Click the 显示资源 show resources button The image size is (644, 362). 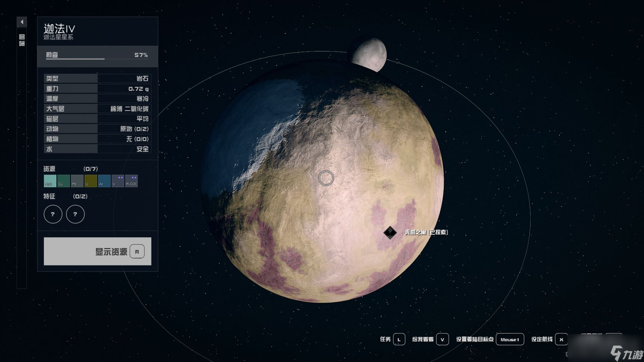tap(98, 251)
